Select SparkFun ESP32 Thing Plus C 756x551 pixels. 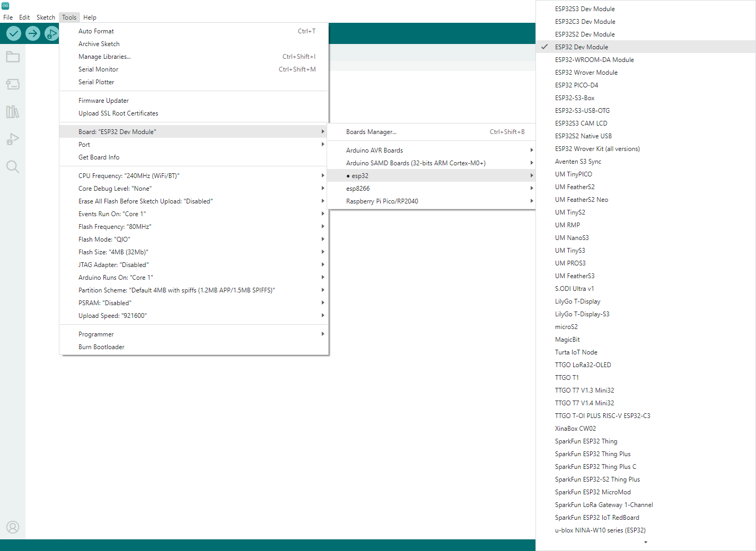[646, 467]
